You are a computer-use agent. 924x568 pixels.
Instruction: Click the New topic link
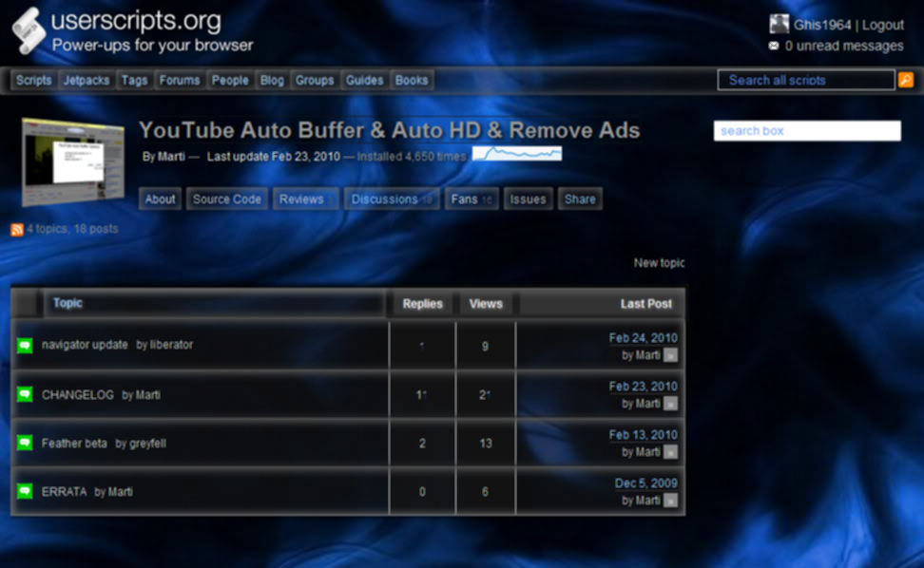point(659,262)
